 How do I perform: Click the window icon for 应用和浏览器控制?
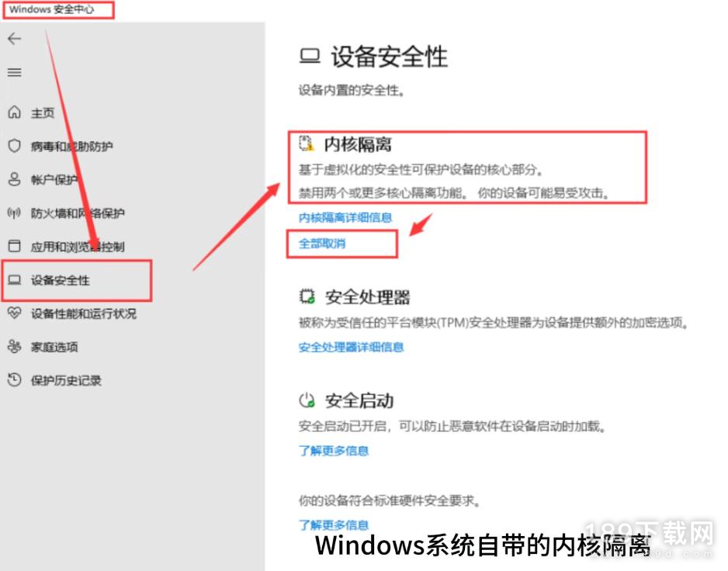15,246
